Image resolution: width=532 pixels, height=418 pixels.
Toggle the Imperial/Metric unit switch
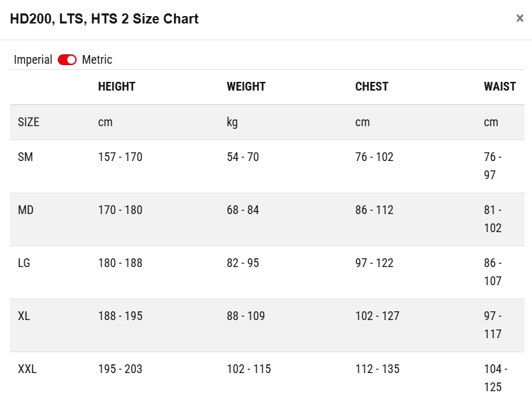[67, 60]
